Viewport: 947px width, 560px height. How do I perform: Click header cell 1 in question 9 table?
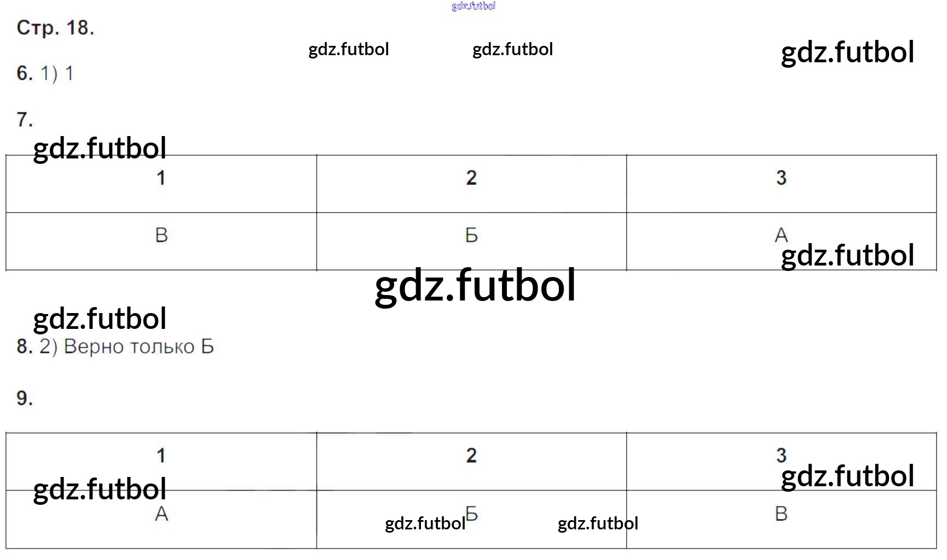pyautogui.click(x=161, y=456)
